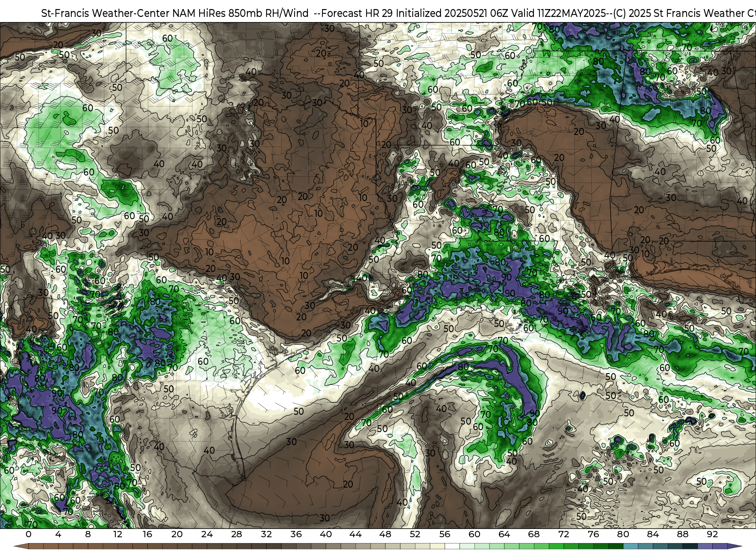This screenshot has height=551, width=756.
Task: Click the colorbar tick label 84
Action: tap(653, 534)
